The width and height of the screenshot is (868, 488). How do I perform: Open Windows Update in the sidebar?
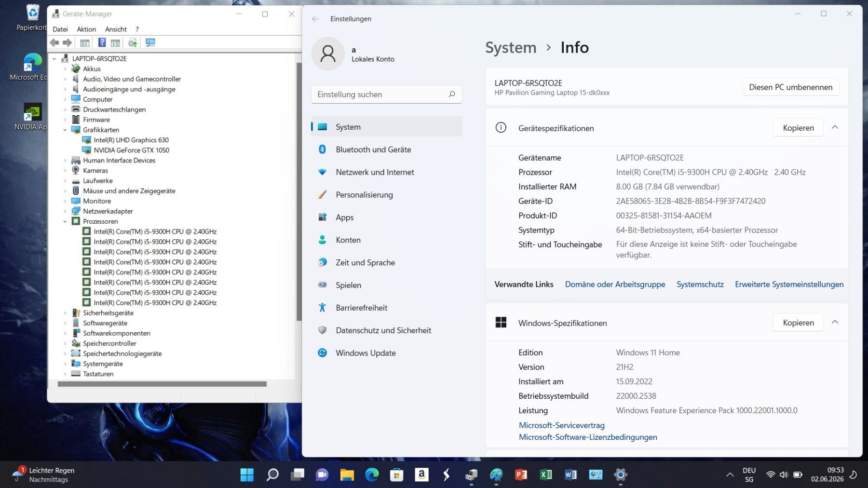click(386, 353)
